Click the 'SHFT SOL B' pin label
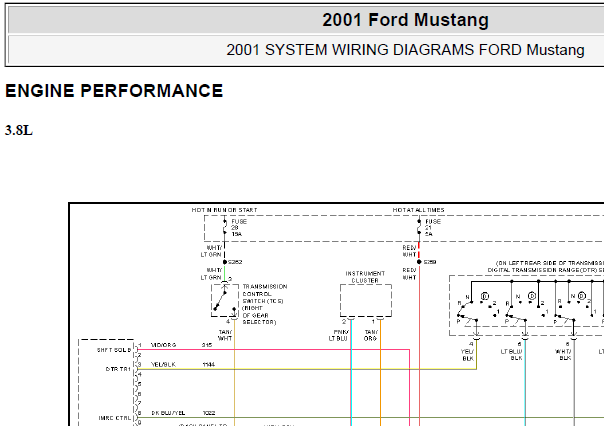 click(x=114, y=350)
